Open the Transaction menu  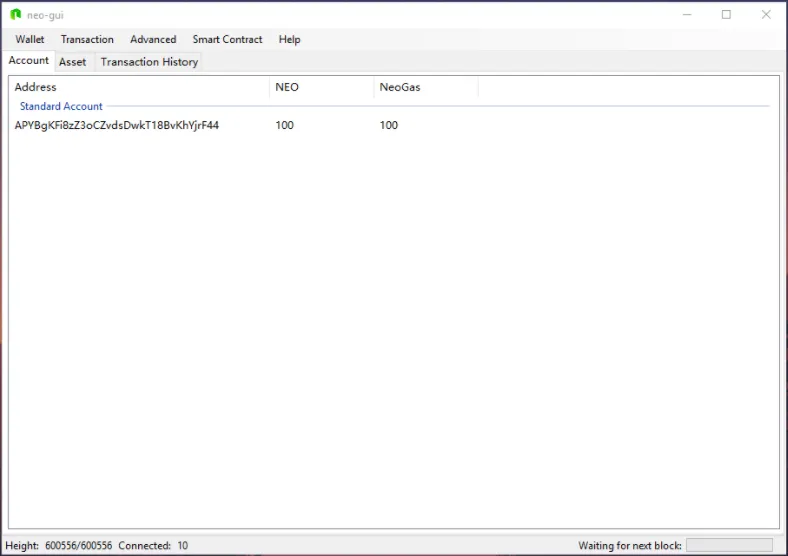coord(87,39)
